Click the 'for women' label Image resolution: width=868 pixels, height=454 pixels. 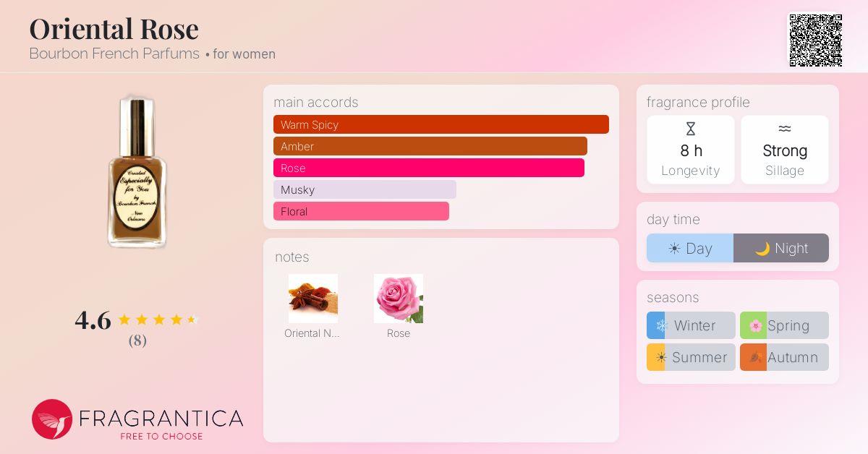[x=244, y=54]
